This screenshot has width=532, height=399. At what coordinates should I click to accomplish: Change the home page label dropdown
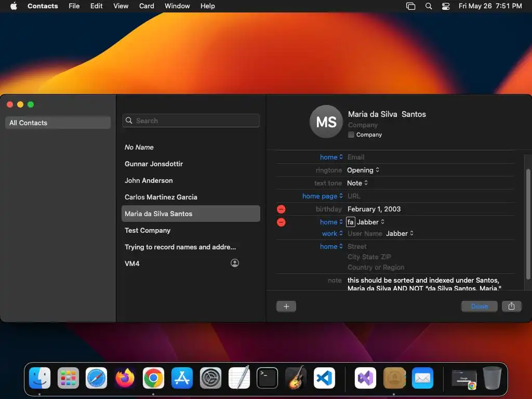click(x=322, y=196)
